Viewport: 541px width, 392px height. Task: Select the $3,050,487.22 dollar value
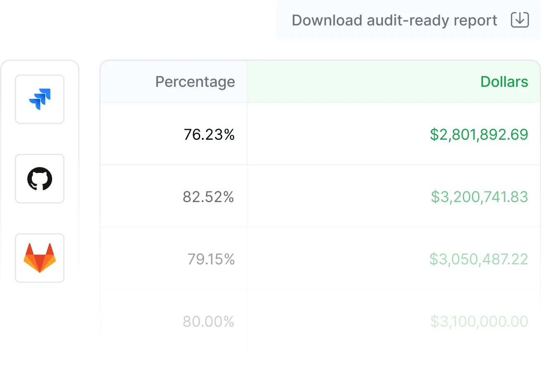(478, 259)
